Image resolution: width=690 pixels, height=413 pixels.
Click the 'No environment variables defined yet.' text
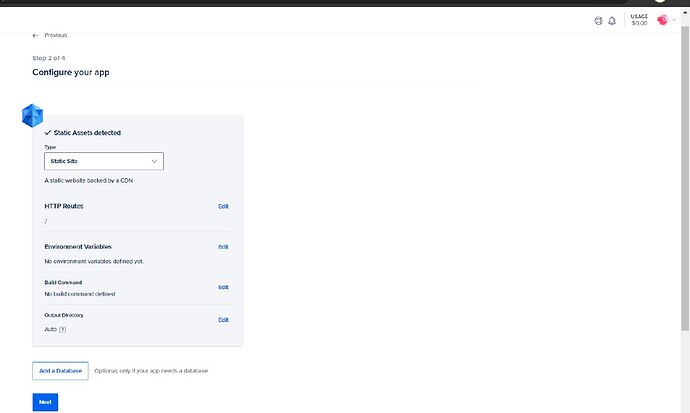point(94,261)
